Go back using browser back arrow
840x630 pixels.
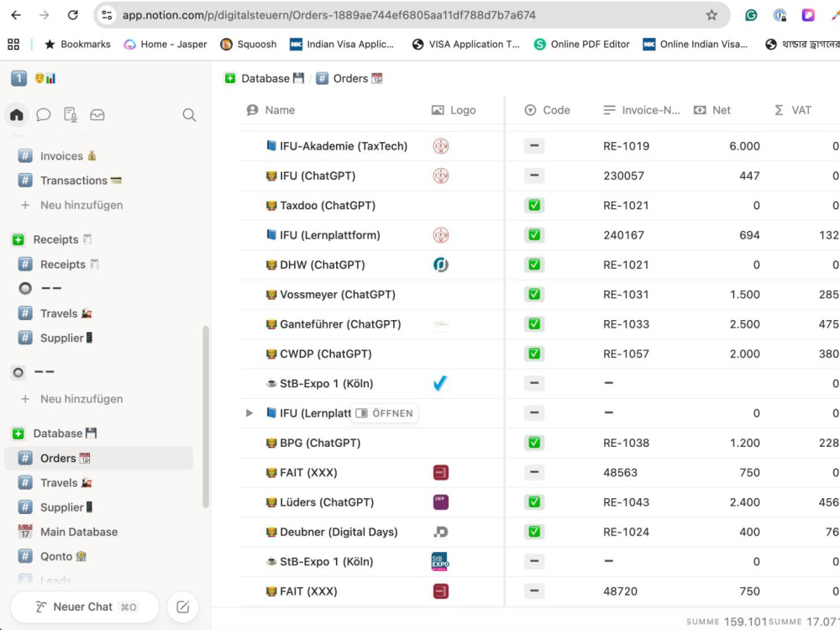click(x=16, y=15)
